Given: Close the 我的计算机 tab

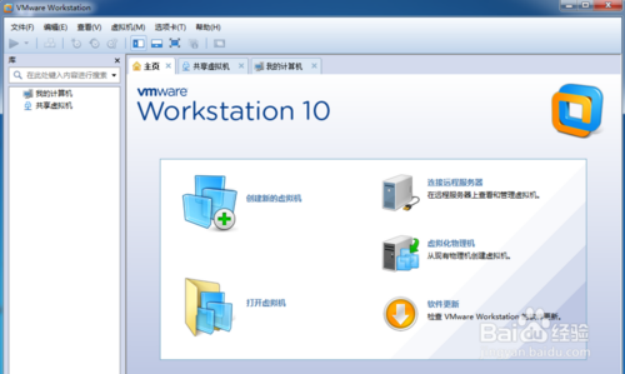Looking at the screenshot, I should click(314, 66).
